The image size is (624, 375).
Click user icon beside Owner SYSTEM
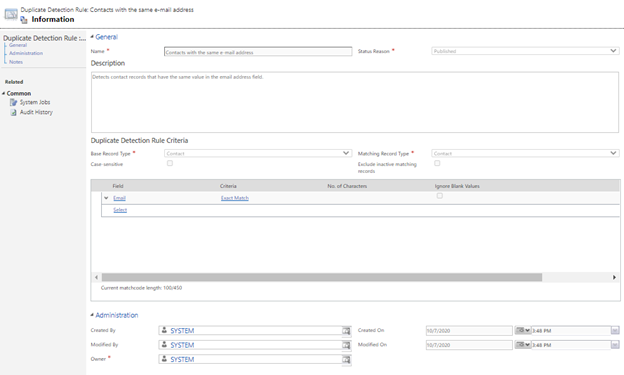point(164,359)
